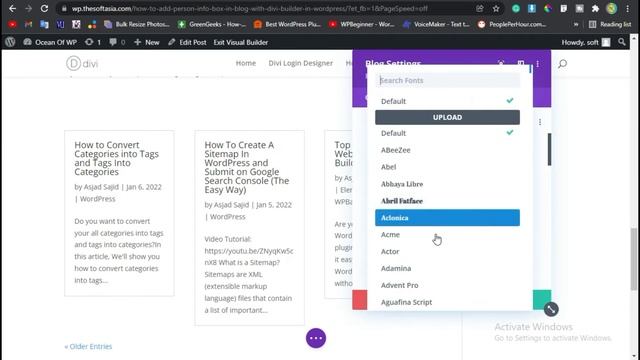This screenshot has width=640, height=360.
Task: Select the Actor font
Action: pos(447,251)
